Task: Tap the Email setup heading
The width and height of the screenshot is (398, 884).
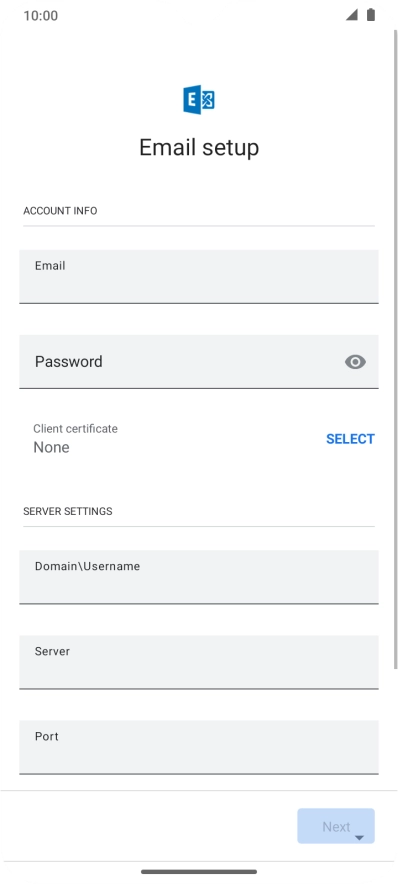Action: pyautogui.click(x=199, y=148)
